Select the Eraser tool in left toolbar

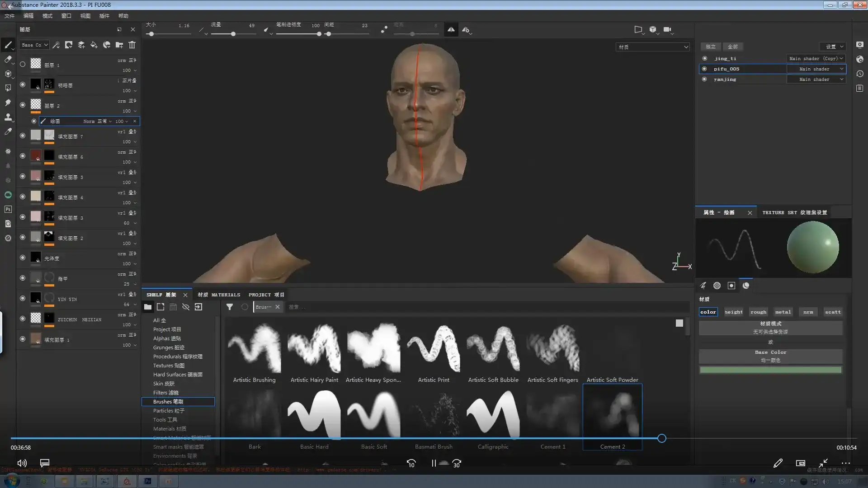click(8, 59)
